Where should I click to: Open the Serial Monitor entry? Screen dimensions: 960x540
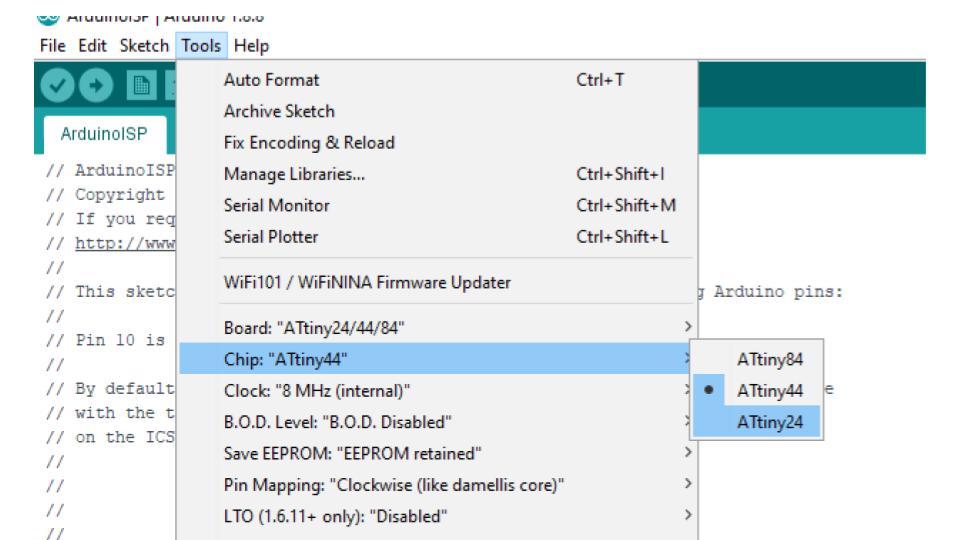(438, 206)
